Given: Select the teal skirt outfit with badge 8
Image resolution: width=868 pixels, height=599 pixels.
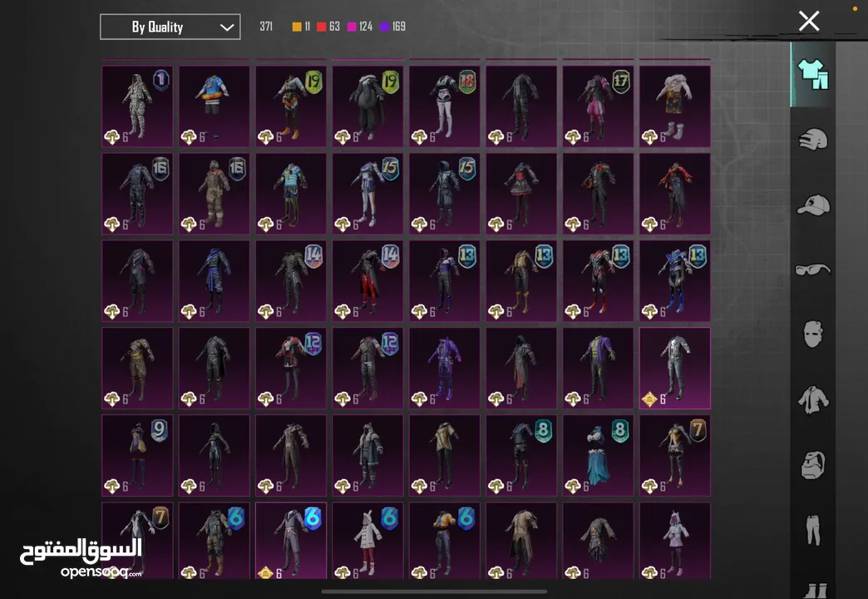Looking at the screenshot, I should (599, 455).
